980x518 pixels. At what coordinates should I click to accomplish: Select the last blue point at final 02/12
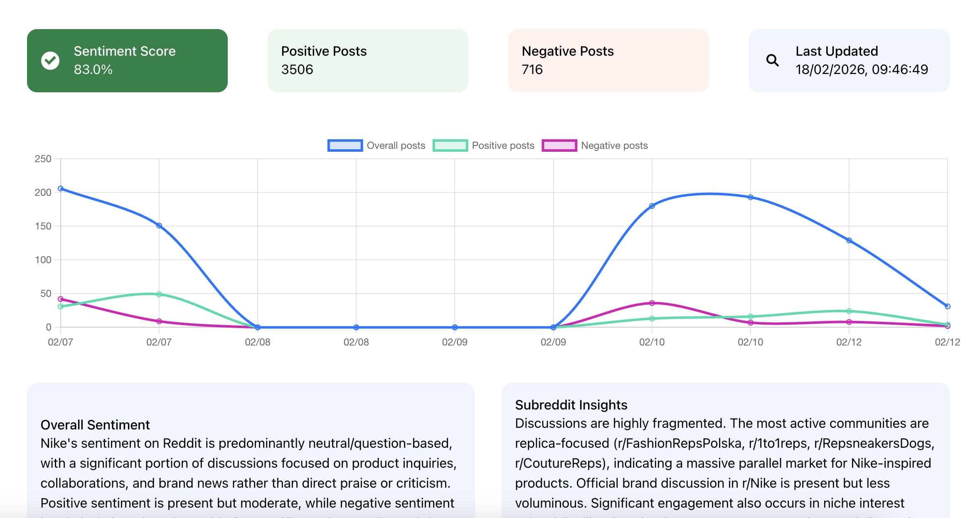click(948, 306)
